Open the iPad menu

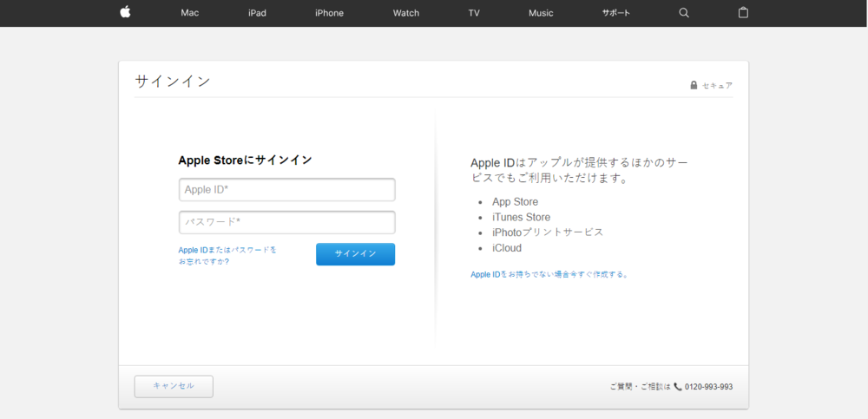coord(258,13)
